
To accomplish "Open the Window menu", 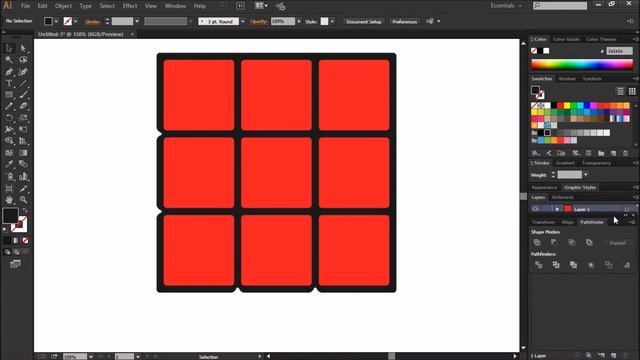I will click(x=175, y=6).
